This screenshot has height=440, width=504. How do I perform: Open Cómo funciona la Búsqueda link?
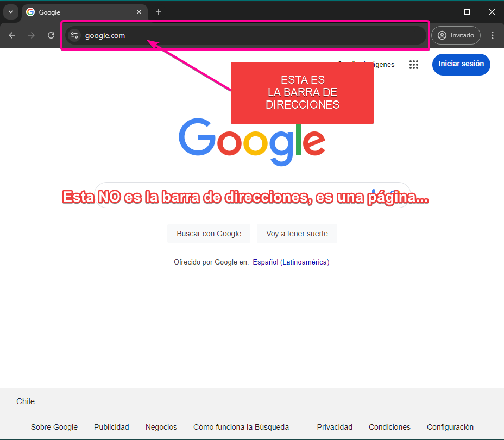(x=241, y=427)
